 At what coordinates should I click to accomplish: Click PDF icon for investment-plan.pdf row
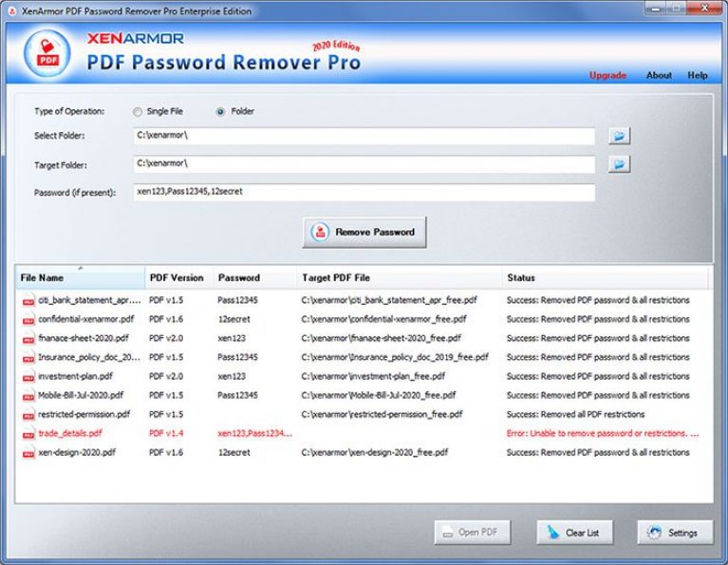(x=28, y=377)
